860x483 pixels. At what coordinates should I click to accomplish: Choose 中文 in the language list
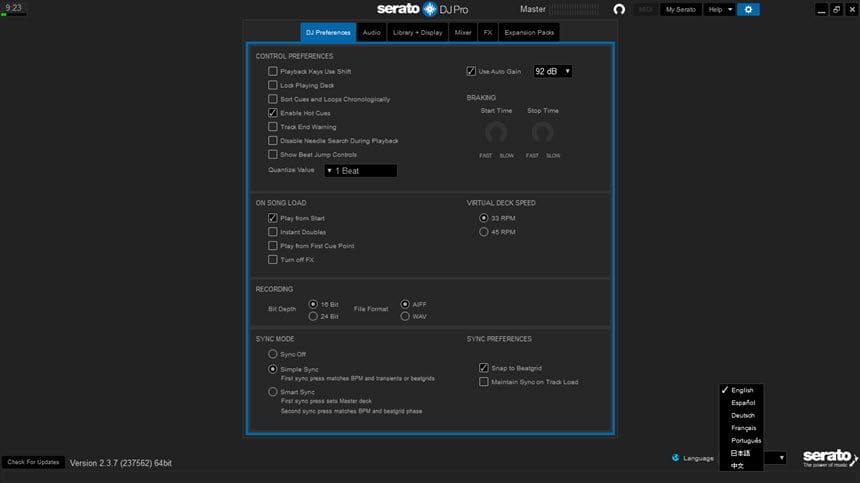[x=742, y=466]
